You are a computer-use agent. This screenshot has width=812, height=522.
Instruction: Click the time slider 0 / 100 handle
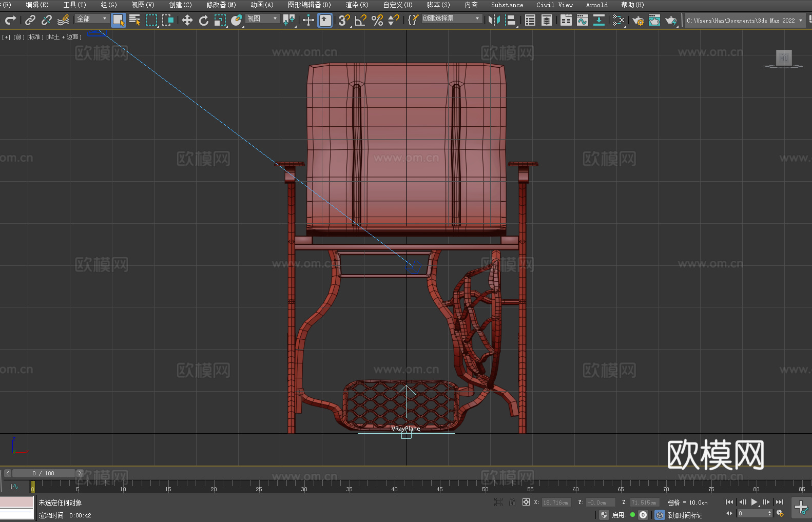44,473
